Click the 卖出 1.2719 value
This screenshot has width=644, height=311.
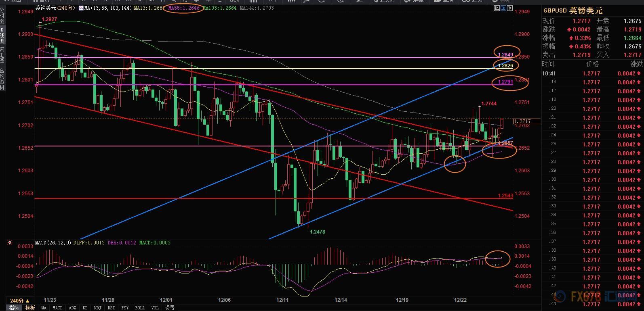[x=581, y=55]
